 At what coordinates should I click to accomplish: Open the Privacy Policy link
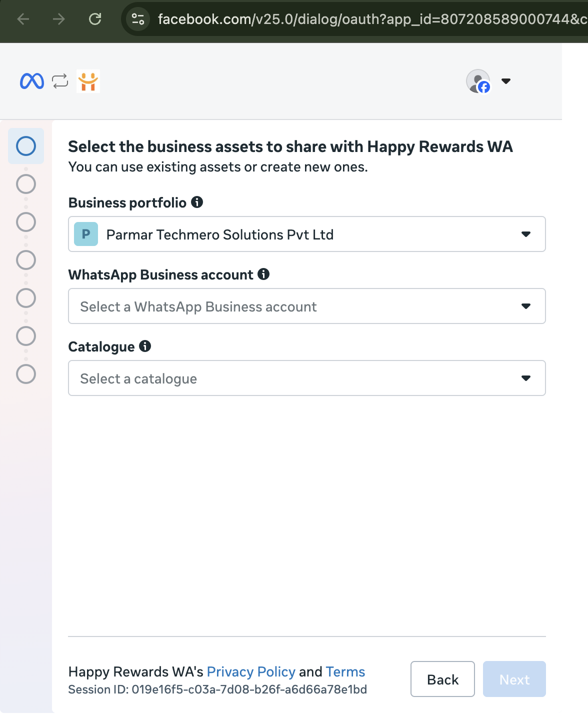tap(251, 671)
